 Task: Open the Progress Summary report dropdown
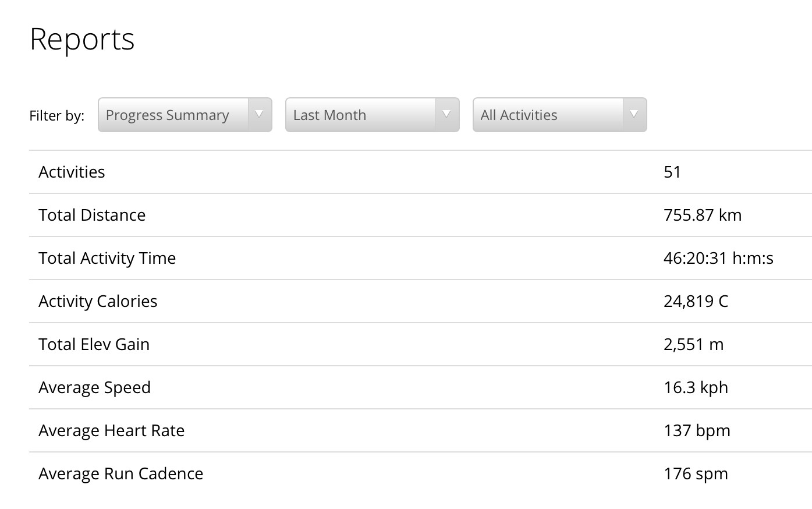pos(185,115)
